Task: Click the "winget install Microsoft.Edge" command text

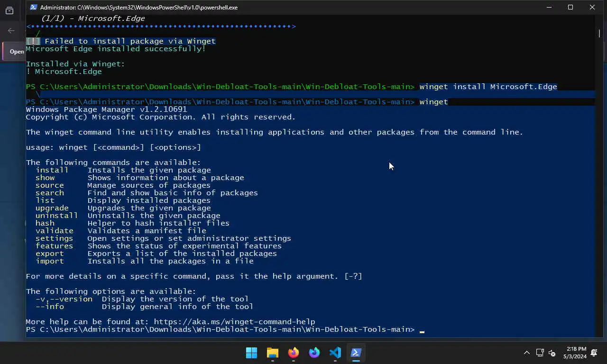Action: click(488, 87)
